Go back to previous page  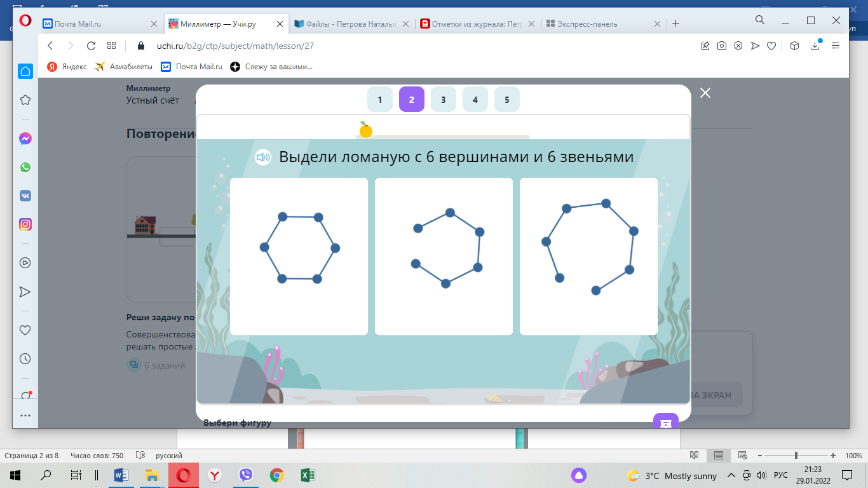tap(51, 46)
